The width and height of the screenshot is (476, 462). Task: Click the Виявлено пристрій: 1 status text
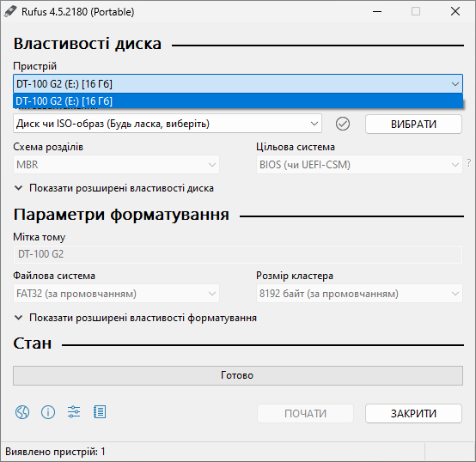(x=55, y=452)
